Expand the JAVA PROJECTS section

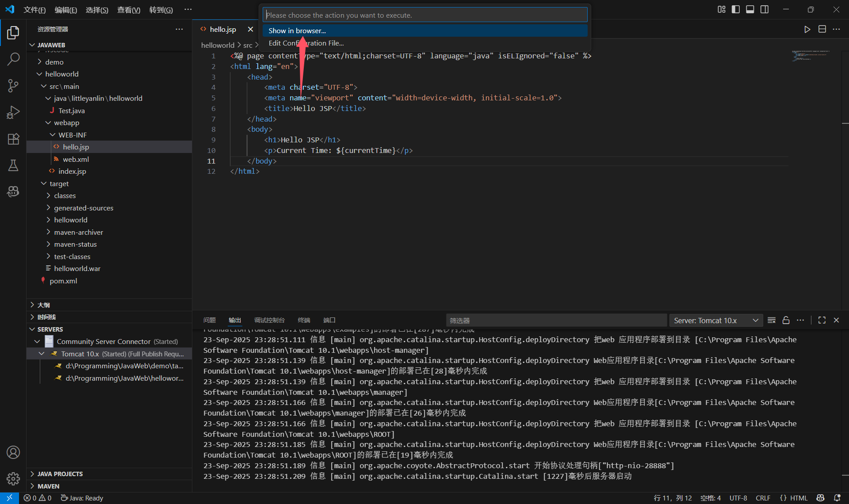pos(60,474)
